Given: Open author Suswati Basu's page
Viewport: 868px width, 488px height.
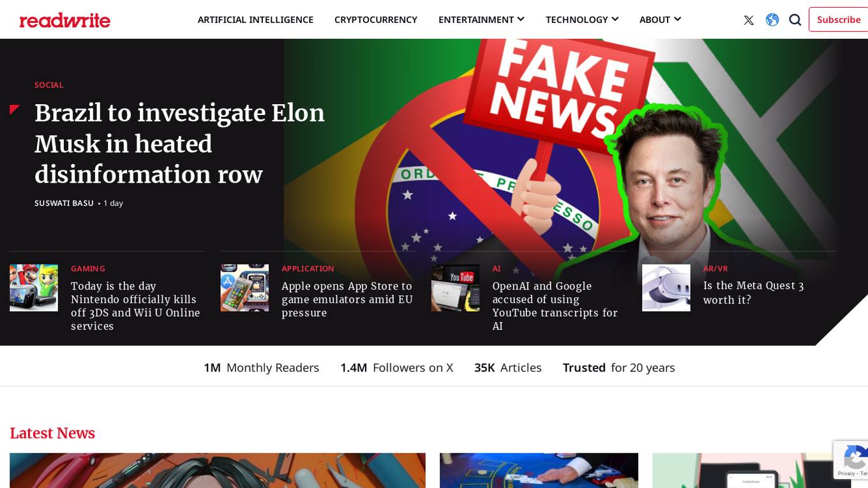Looking at the screenshot, I should click(64, 203).
